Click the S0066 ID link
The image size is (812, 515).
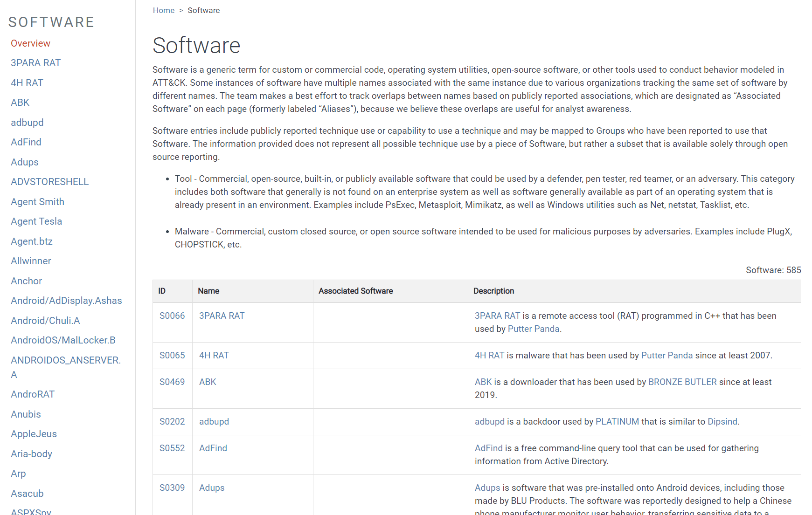pyautogui.click(x=172, y=316)
